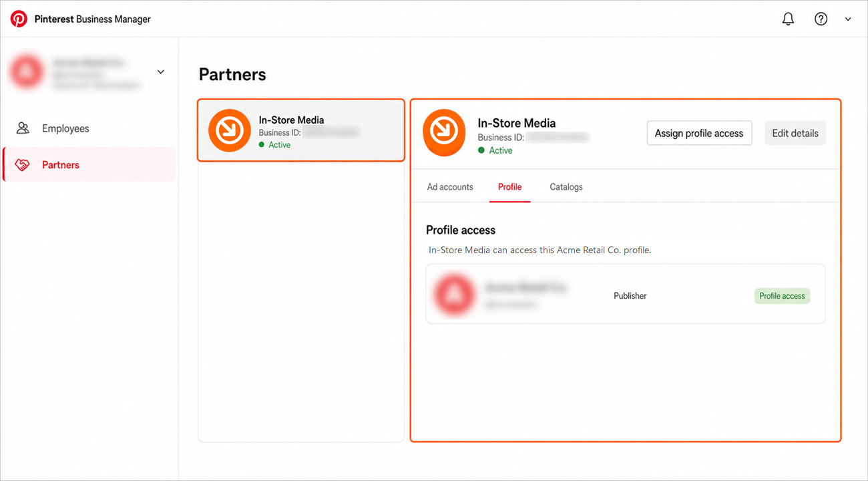Click the Pinterest logo icon
868x481 pixels.
pyautogui.click(x=19, y=19)
